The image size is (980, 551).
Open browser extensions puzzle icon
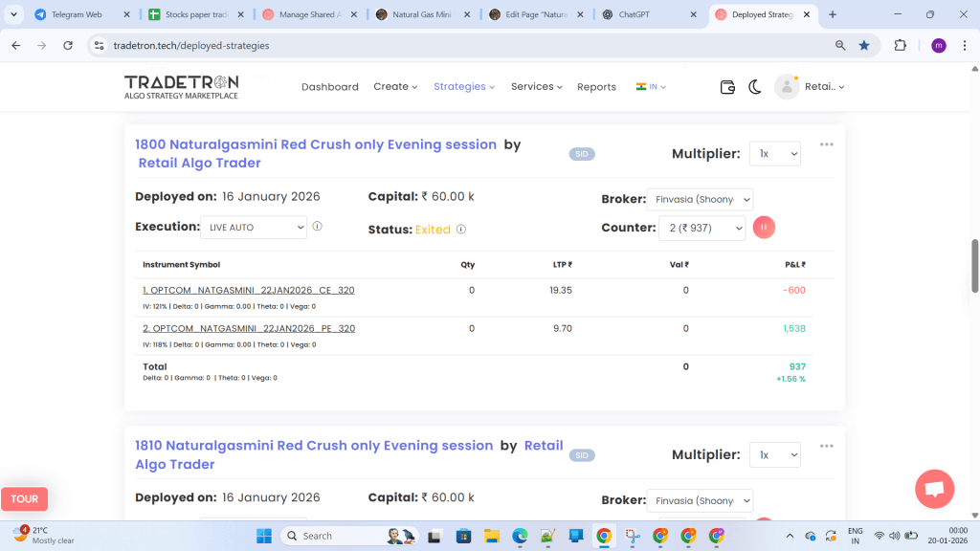(901, 45)
